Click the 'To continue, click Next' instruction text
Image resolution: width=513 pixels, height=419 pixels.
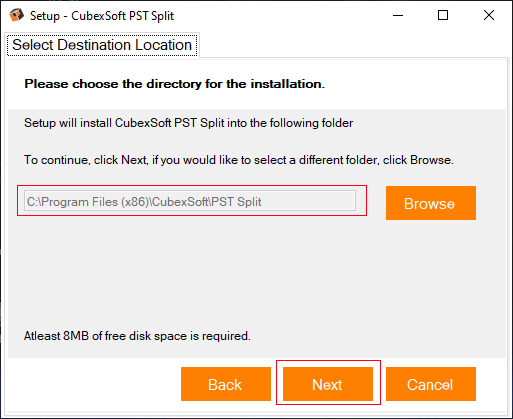coord(239,160)
